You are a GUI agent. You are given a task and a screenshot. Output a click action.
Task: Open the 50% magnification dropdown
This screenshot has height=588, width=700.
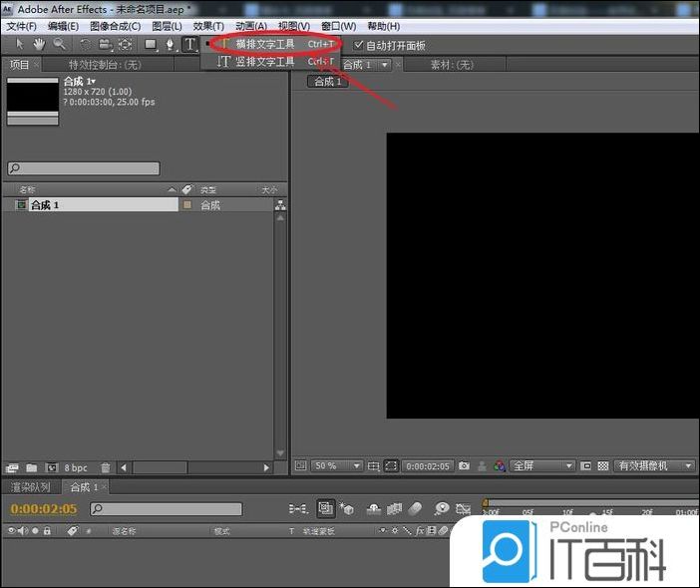(x=338, y=465)
